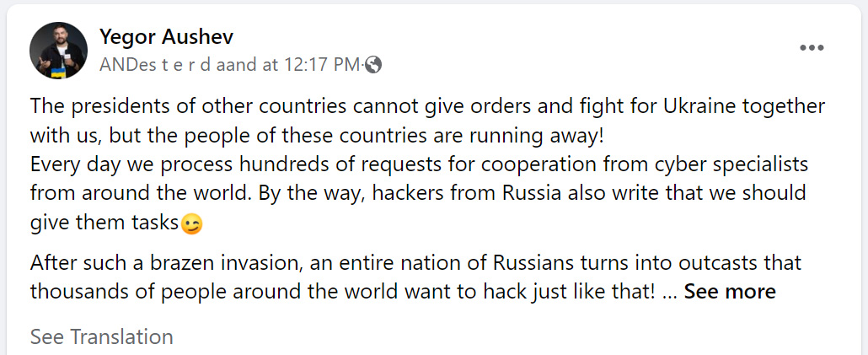Open the Yegor Aushev profile name link
This screenshot has height=355, width=868.
(166, 37)
